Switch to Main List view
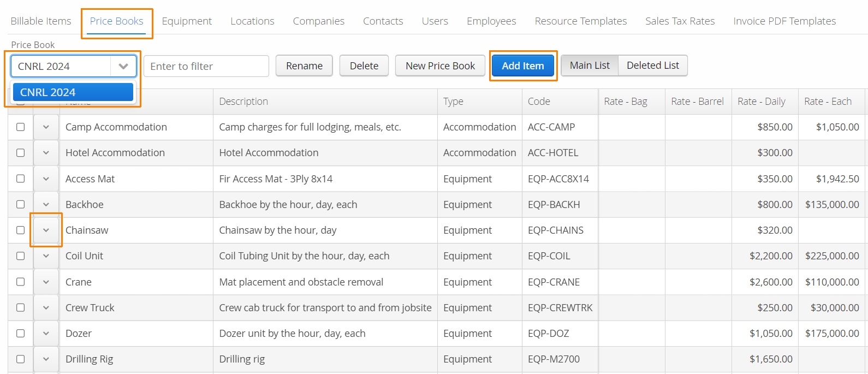Viewport: 868px width, 374px height. pyautogui.click(x=590, y=66)
